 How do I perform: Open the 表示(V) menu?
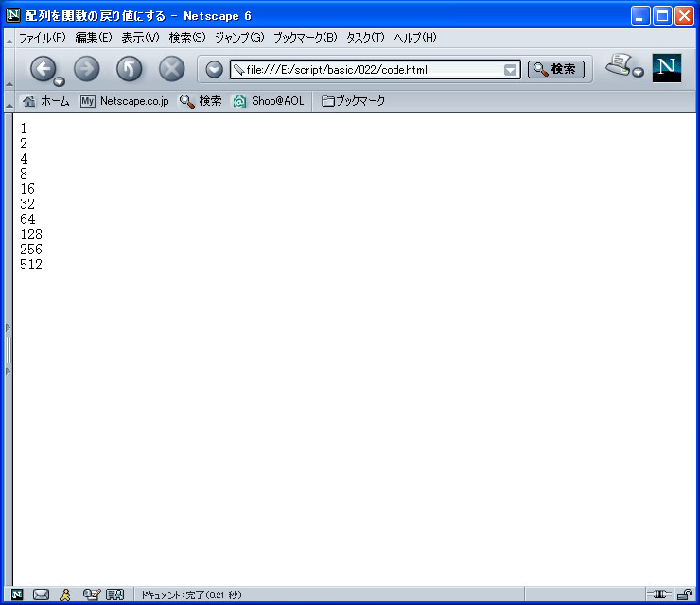[x=140, y=38]
